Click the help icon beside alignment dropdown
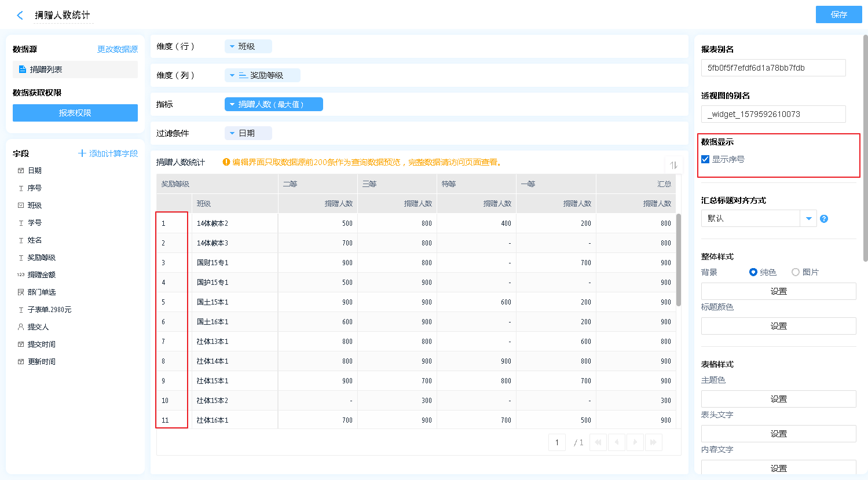 click(x=824, y=219)
